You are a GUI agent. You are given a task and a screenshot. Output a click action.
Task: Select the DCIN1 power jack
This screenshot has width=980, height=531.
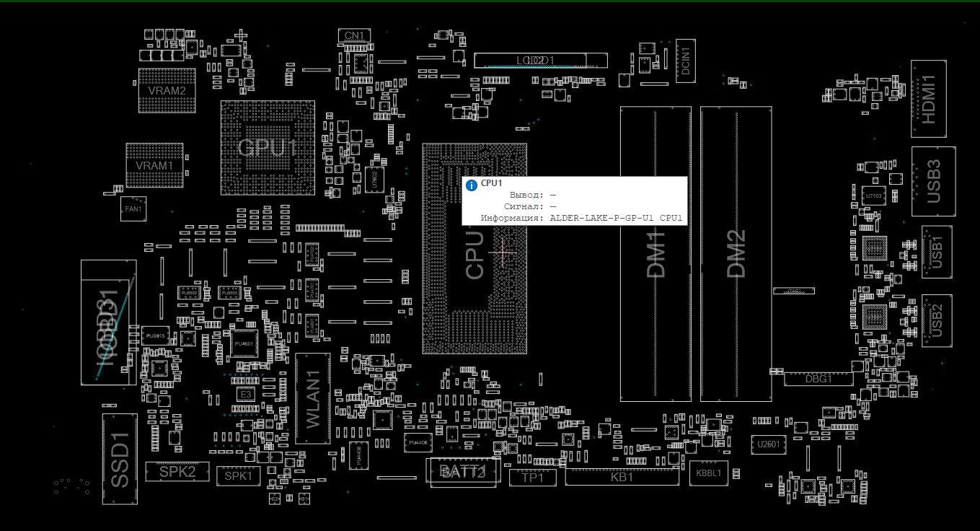685,61
